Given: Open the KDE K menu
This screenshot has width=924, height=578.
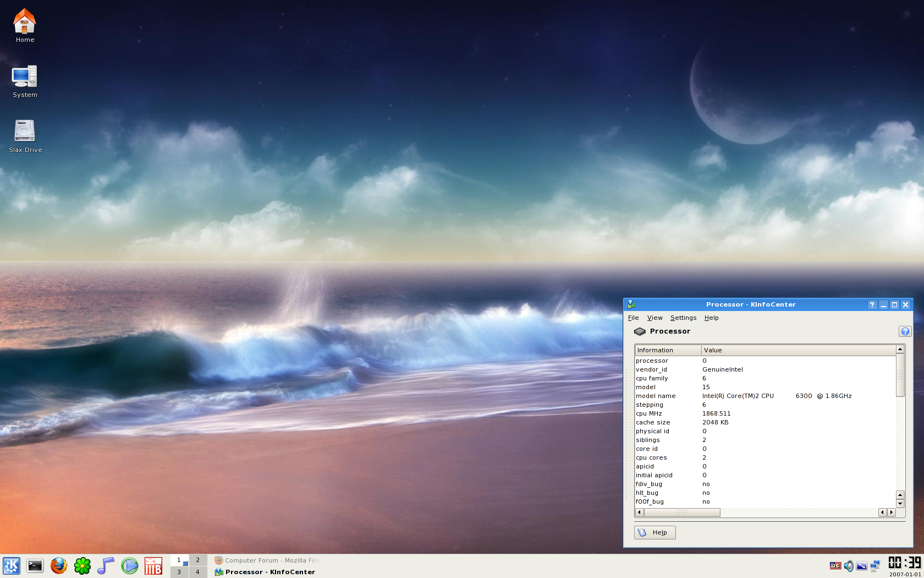Looking at the screenshot, I should 12,566.
